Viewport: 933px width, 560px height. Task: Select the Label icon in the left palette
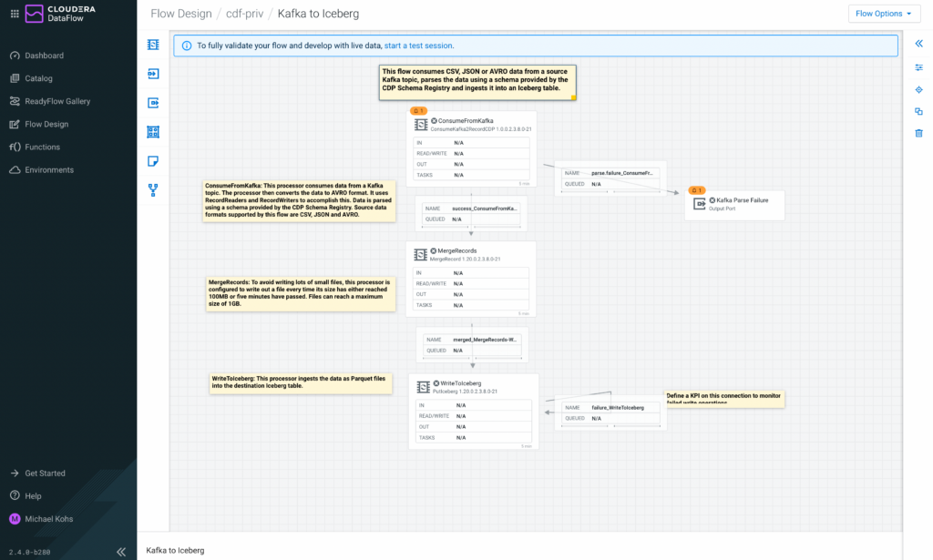[153, 161]
